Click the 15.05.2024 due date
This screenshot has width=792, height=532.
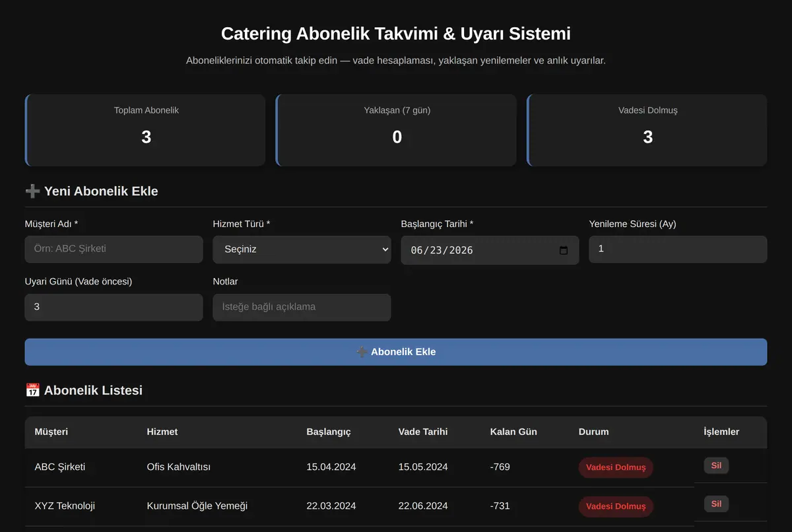(x=423, y=467)
